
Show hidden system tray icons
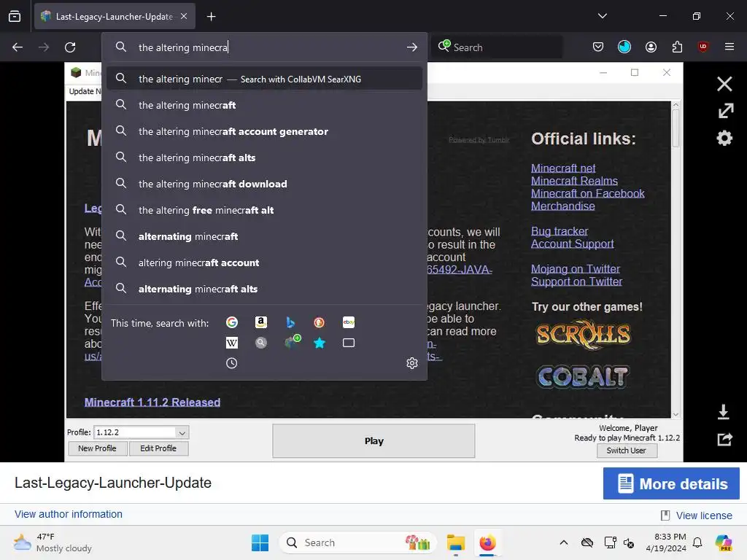click(x=564, y=542)
